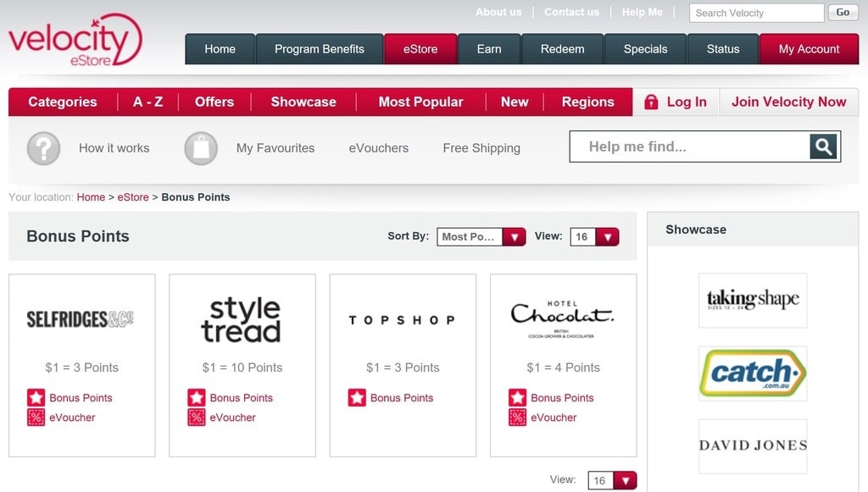The height and width of the screenshot is (492, 868).
Task: Open the Categories menu
Action: pyautogui.click(x=63, y=102)
